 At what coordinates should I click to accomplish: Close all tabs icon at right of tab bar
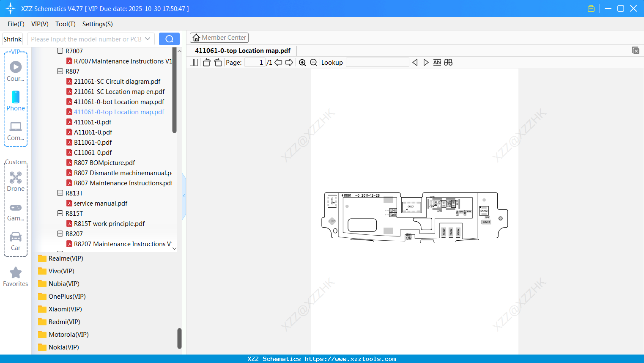636,51
